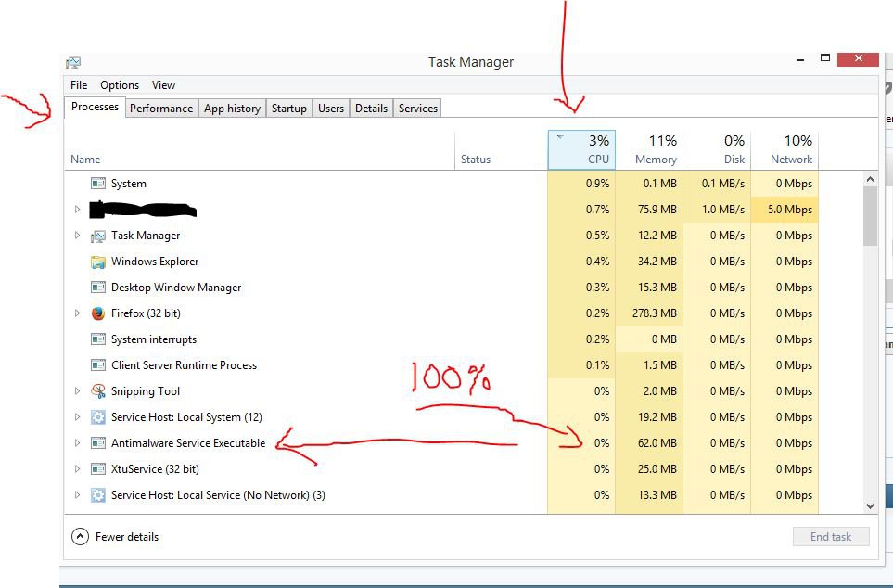The image size is (893, 588).
Task: Click the 75.9 MB memory value
Action: point(657,209)
